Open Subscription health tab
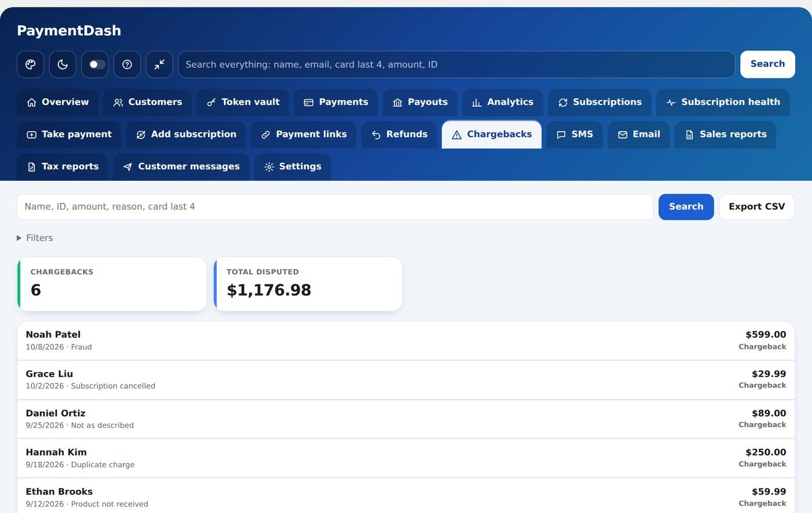 pyautogui.click(x=723, y=103)
